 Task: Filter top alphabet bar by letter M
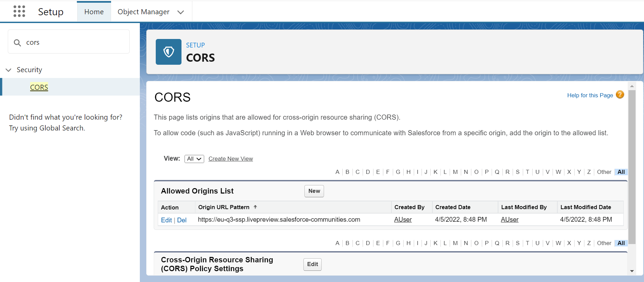pos(455,172)
